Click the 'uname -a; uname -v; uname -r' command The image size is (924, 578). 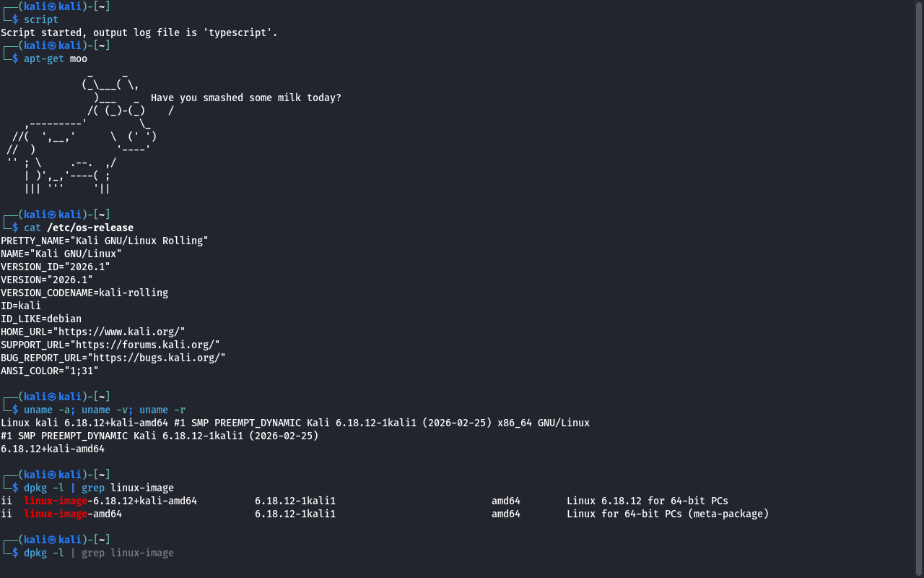tap(104, 410)
